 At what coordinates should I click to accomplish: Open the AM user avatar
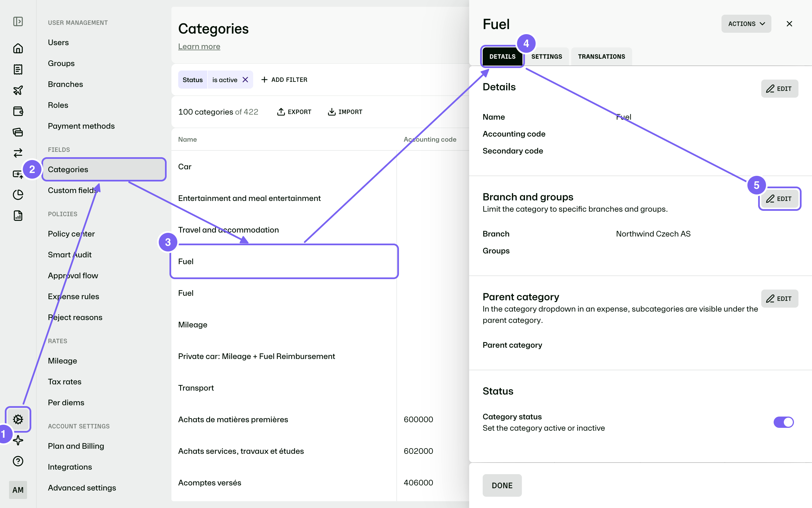[18, 490]
